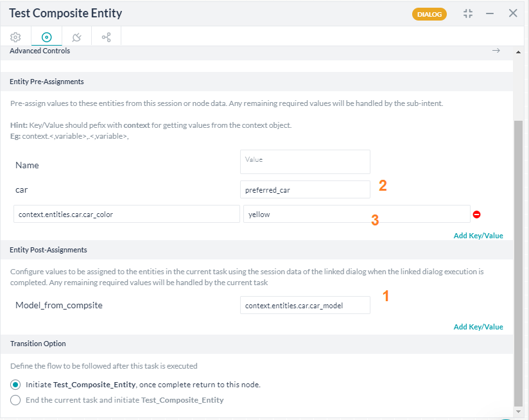Select the instance properties target icon tab

[47, 37]
